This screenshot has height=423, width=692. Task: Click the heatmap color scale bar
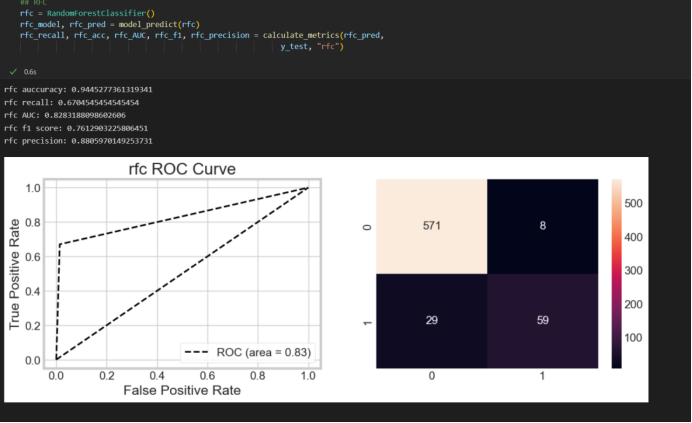615,274
